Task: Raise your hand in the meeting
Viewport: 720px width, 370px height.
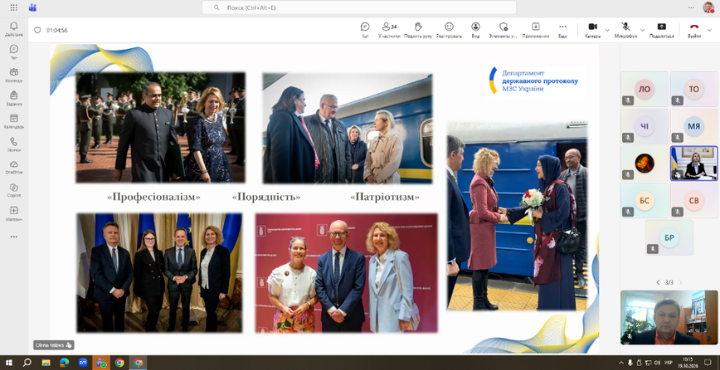Action: (x=418, y=30)
